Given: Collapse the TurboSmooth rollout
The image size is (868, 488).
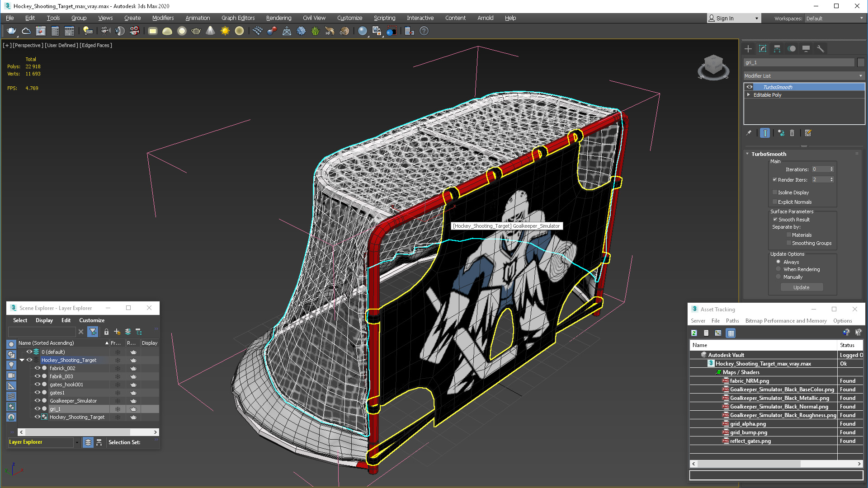Looking at the screenshot, I should 748,154.
